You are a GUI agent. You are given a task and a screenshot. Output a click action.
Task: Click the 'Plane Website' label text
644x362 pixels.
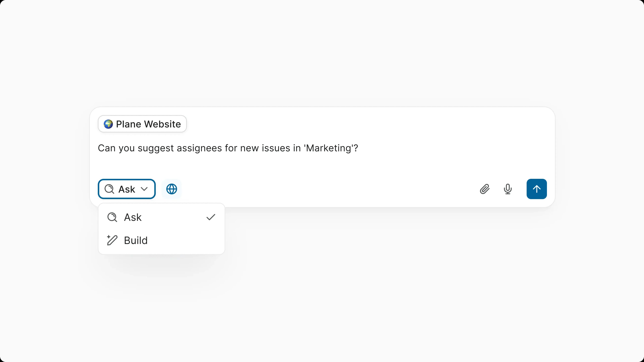pyautogui.click(x=148, y=124)
